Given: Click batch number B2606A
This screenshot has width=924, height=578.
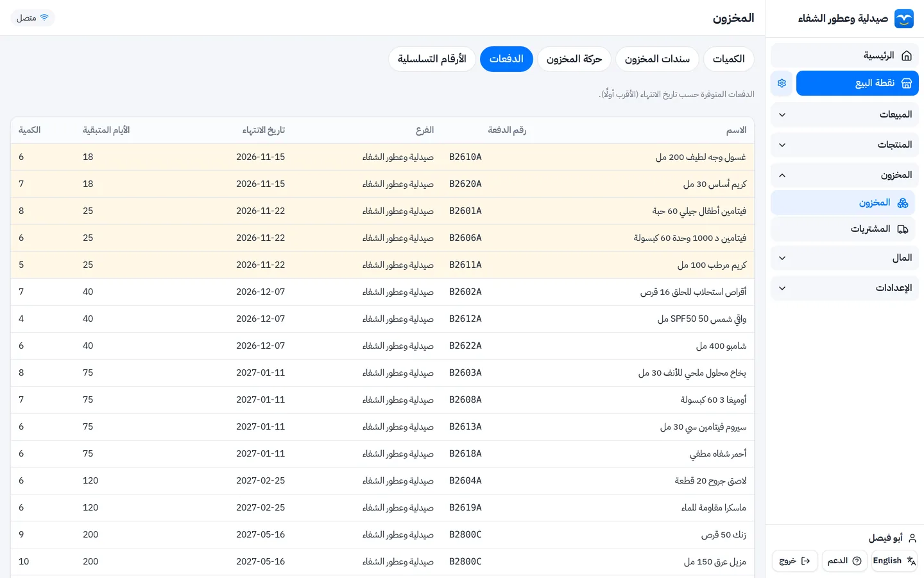Looking at the screenshot, I should point(465,238).
